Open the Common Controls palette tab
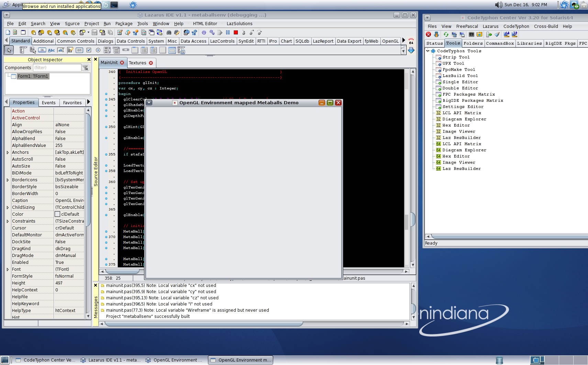 [x=76, y=41]
